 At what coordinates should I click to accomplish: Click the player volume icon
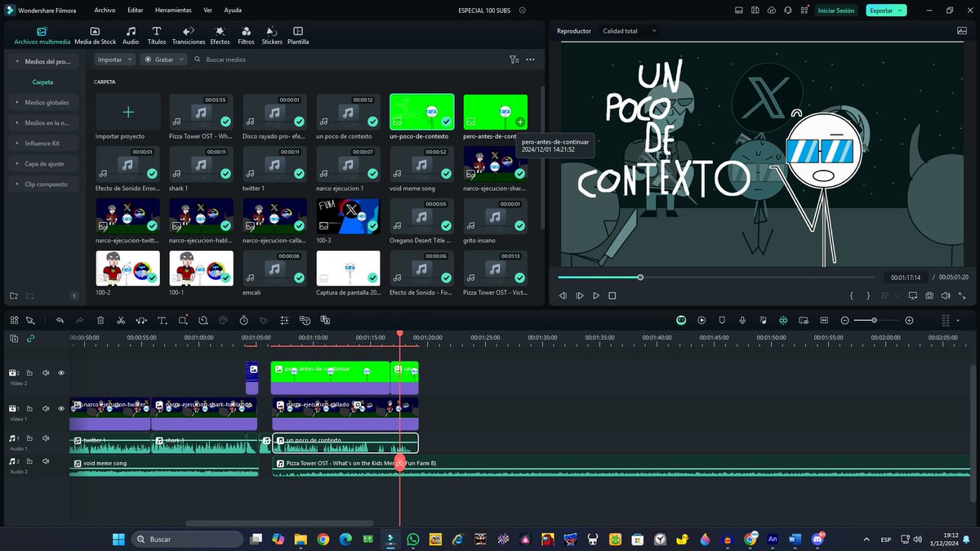click(946, 295)
